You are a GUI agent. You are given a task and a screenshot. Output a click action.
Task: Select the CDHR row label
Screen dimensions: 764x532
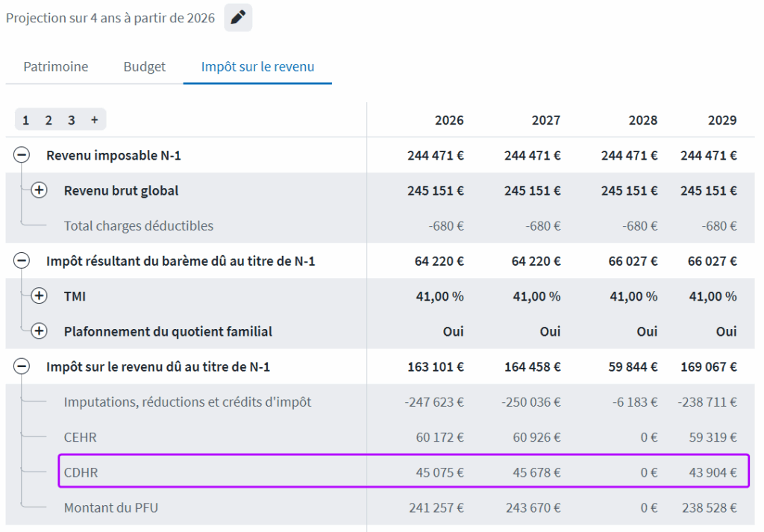click(81, 472)
